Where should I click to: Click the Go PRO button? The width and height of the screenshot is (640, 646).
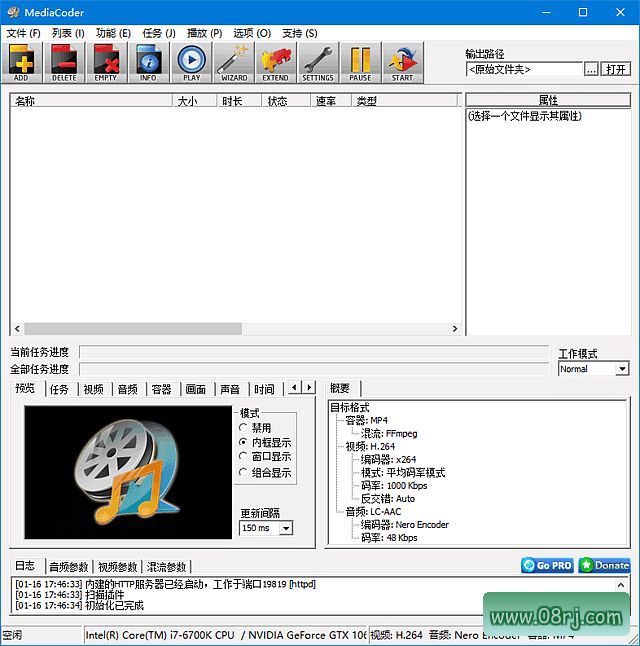[x=547, y=565]
